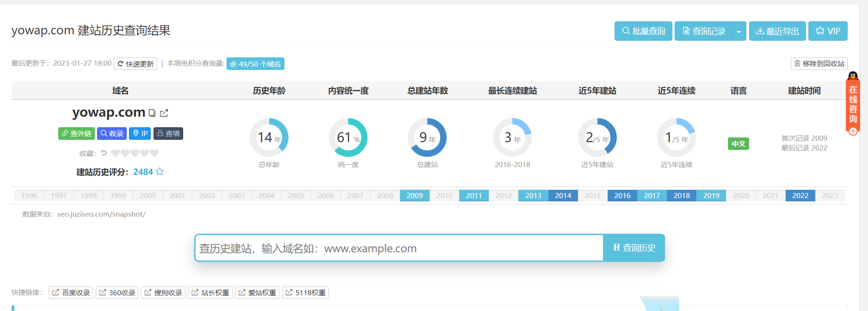Reset the favorite rating undo icon
This screenshot has width=868, height=311.
tap(104, 153)
